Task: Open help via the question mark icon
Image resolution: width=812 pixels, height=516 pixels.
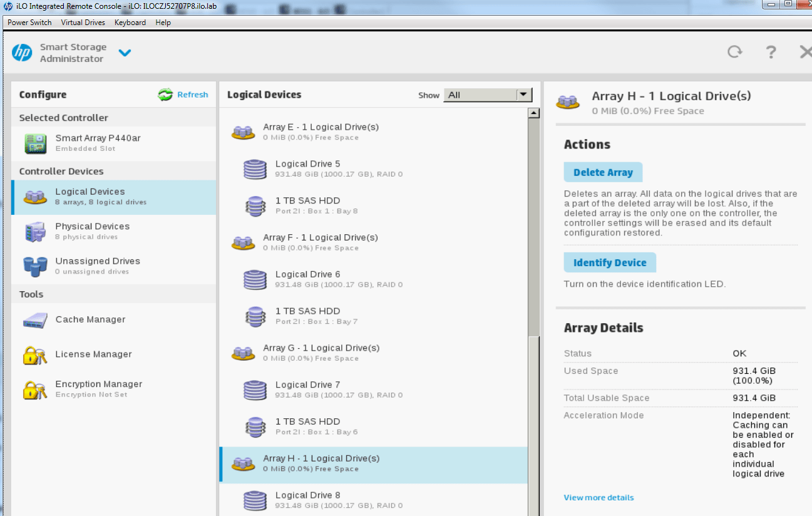Action: (771, 52)
